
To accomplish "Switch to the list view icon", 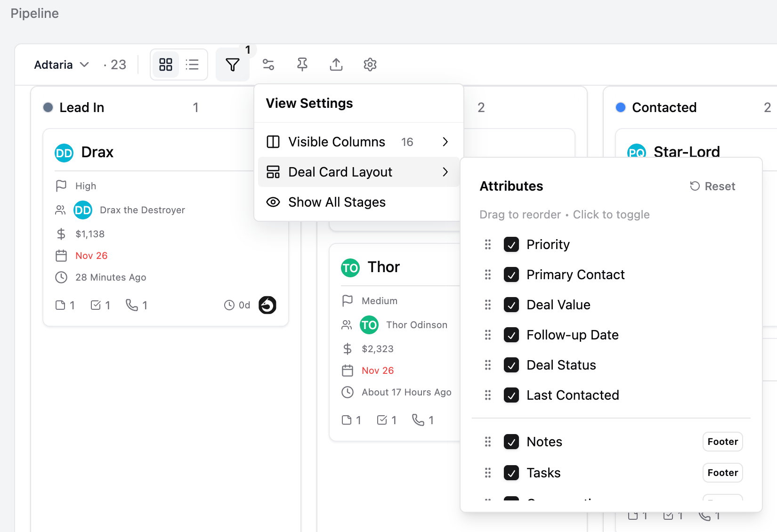I will click(192, 64).
